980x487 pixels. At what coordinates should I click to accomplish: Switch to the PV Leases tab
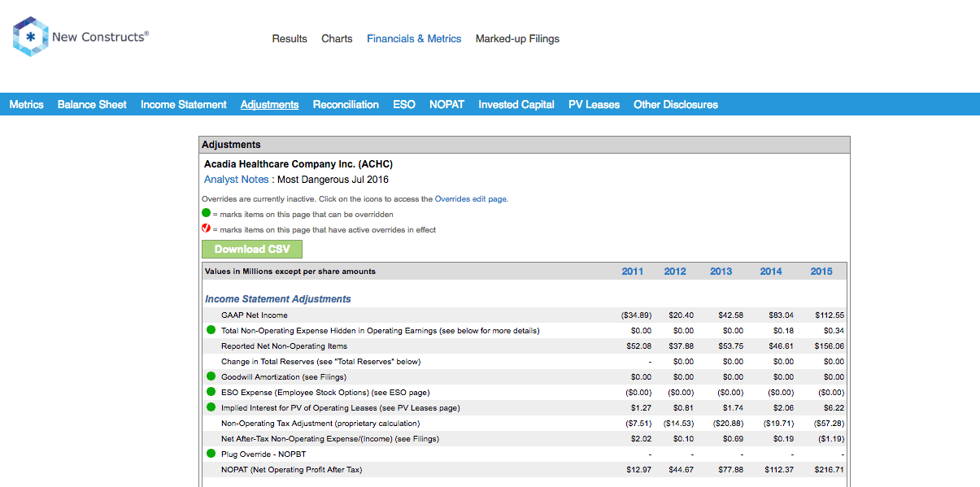[x=594, y=104]
